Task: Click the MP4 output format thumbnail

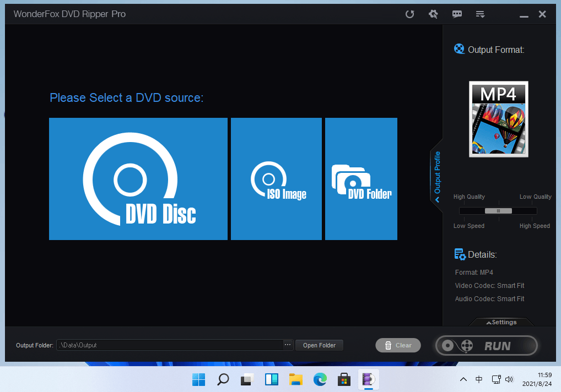Action: point(498,119)
